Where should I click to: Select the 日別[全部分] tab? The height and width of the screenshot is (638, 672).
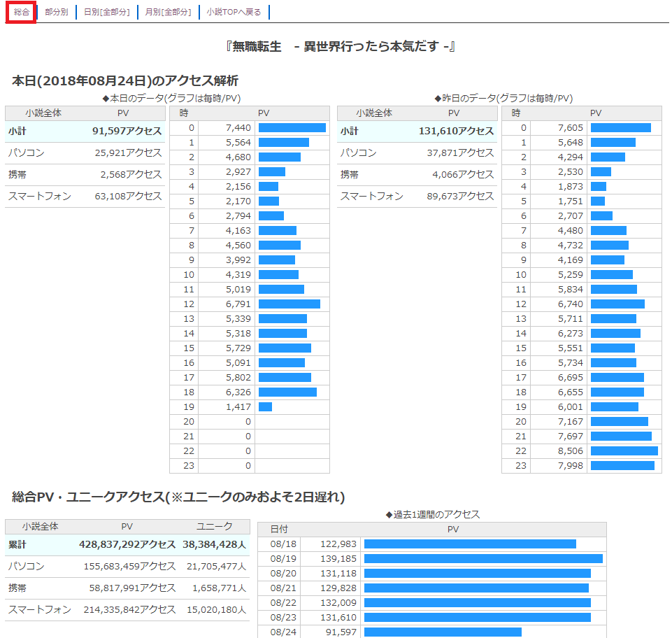pyautogui.click(x=107, y=13)
